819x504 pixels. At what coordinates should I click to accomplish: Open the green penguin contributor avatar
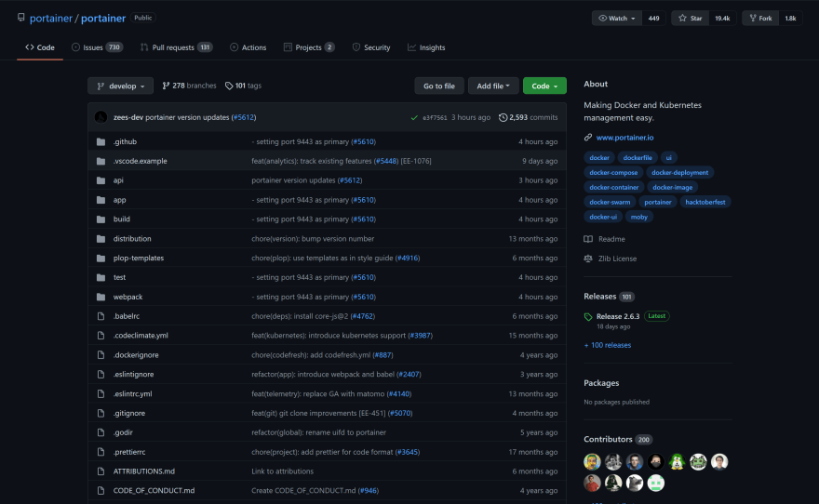click(x=677, y=462)
